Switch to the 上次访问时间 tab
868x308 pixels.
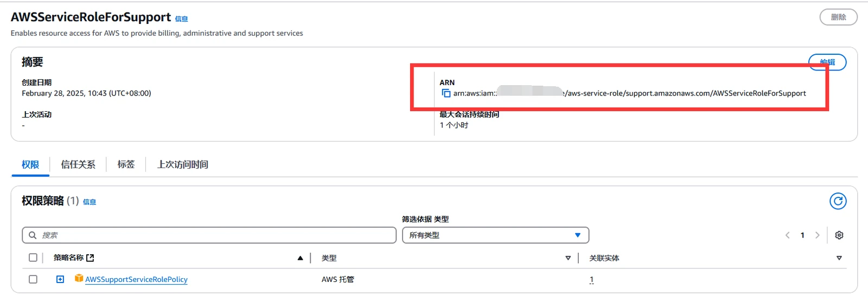pos(183,164)
